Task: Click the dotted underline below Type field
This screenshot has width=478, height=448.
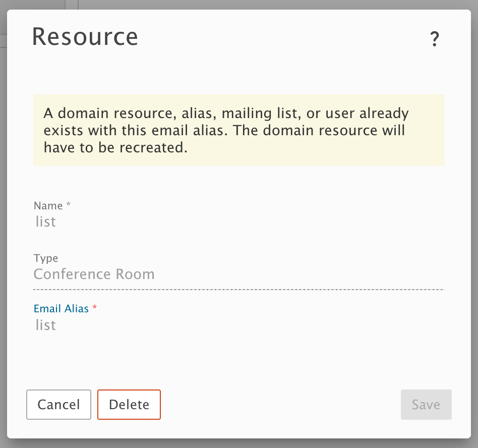Action: (x=238, y=290)
